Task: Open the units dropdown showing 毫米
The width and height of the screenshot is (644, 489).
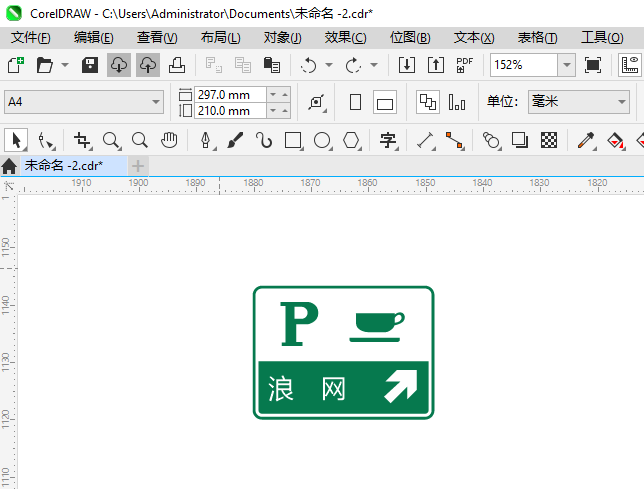Action: coord(579,102)
